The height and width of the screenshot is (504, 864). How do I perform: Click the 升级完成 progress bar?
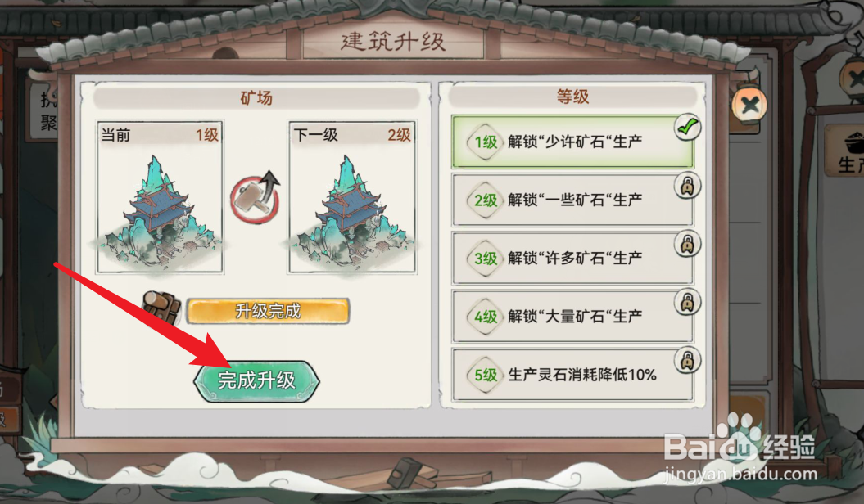coord(268,312)
